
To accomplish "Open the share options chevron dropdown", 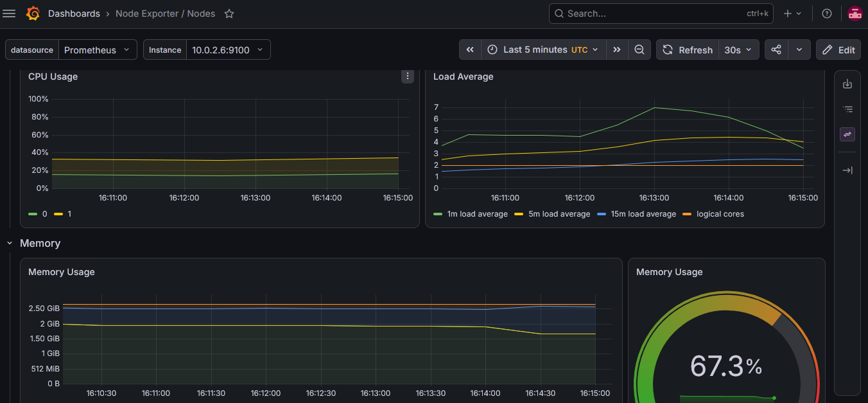I will (x=799, y=49).
